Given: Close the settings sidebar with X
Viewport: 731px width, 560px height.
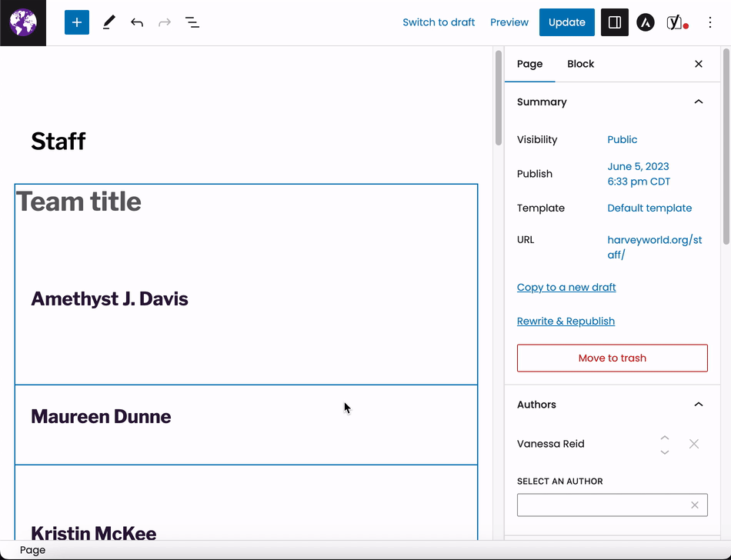Looking at the screenshot, I should [699, 64].
